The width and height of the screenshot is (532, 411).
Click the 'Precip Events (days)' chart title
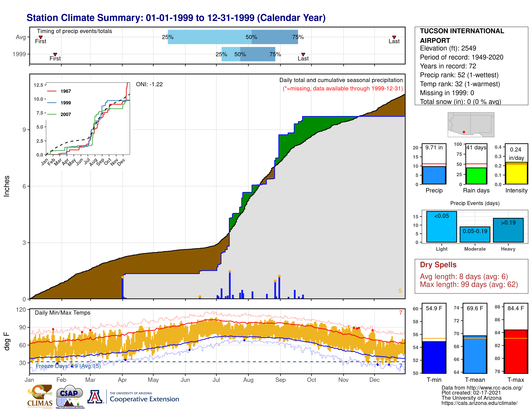(475, 203)
